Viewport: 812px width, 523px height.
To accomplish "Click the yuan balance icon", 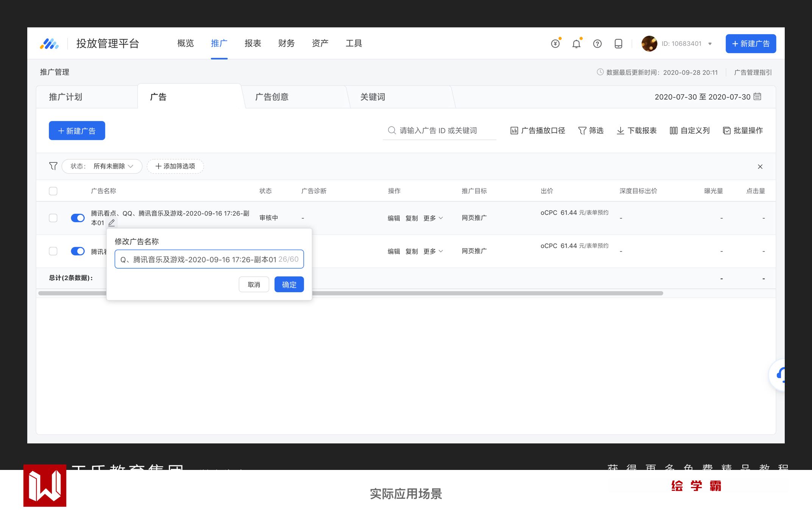I will pos(555,44).
